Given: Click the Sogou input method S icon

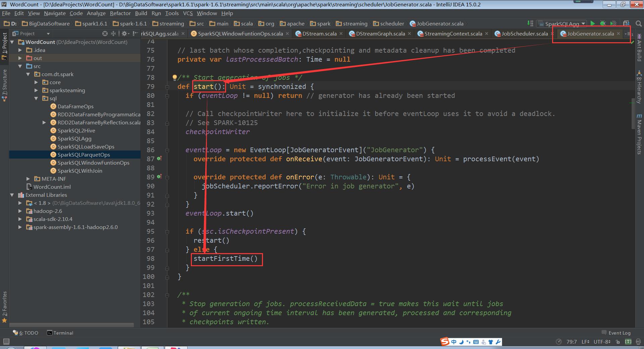Looking at the screenshot, I should 445,342.
